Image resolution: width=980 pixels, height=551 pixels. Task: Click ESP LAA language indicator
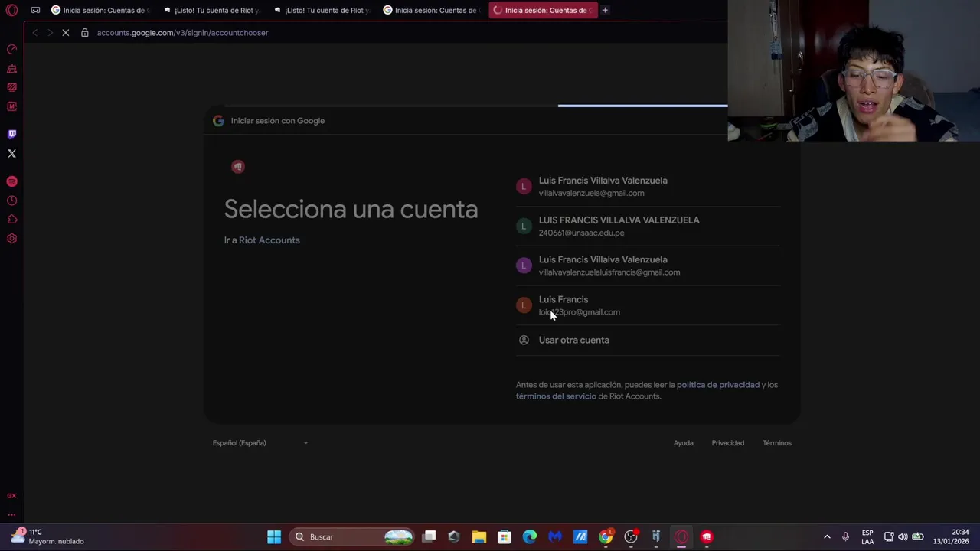tap(867, 536)
